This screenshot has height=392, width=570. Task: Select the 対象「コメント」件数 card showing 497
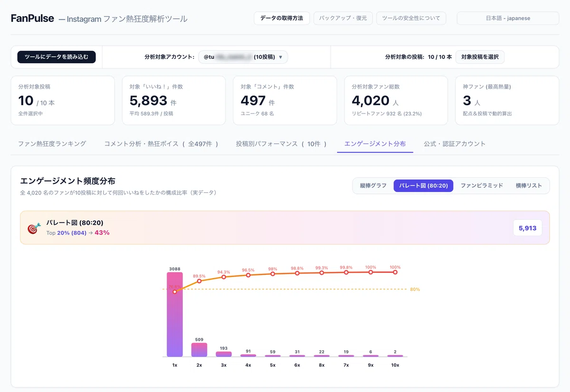click(x=285, y=100)
